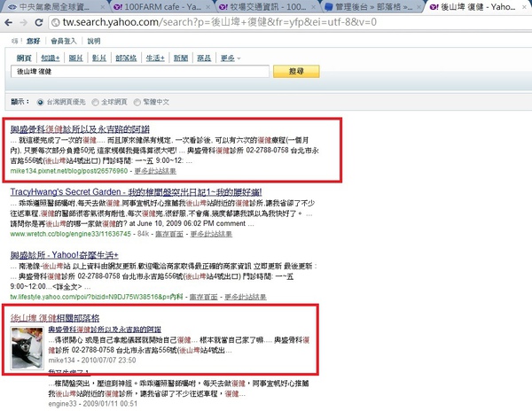Select 部落格 search category
Viewport: 532px width, 411px height.
point(126,58)
